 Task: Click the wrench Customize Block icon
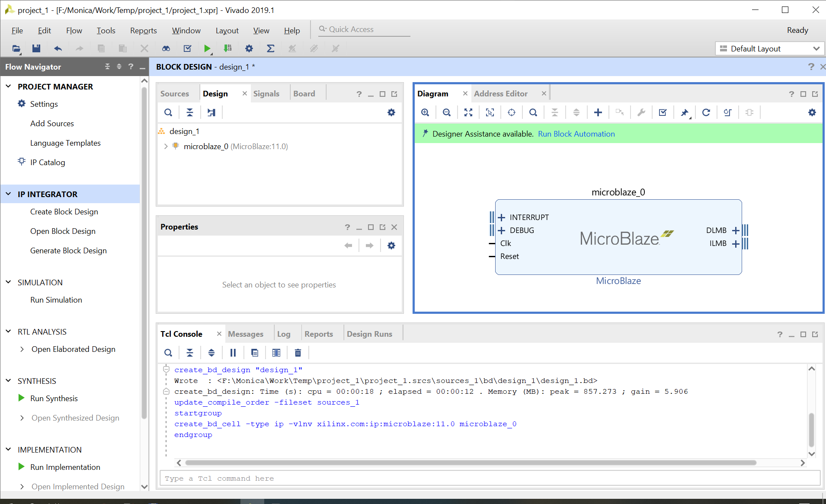coord(641,112)
